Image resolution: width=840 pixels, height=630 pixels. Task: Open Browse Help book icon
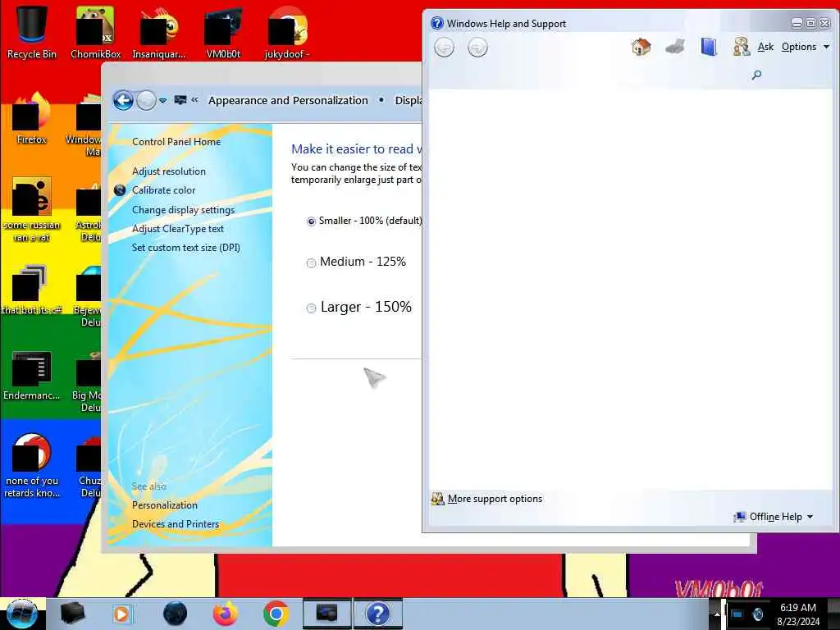[x=708, y=47]
